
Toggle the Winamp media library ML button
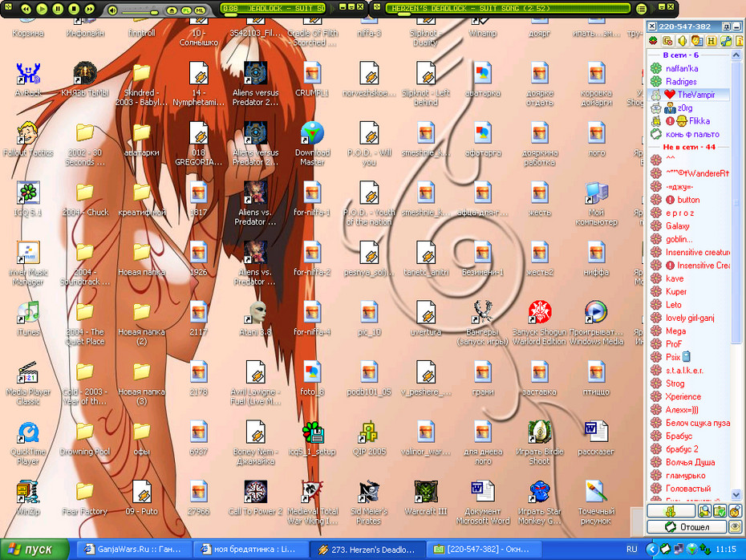[x=200, y=10]
